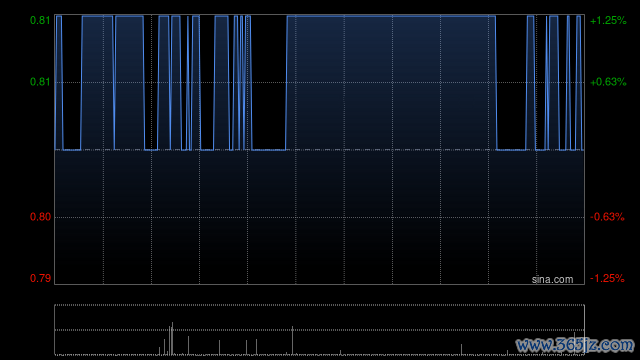Click the sina.com watermark text
This screenshot has height=360, width=640.
coord(552,280)
